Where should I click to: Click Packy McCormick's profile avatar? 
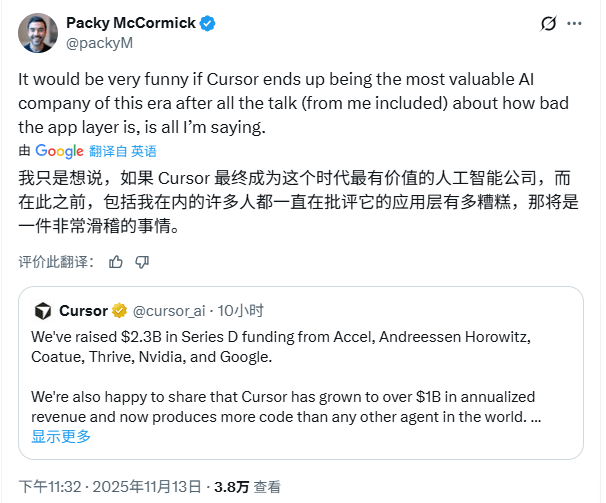point(38,33)
